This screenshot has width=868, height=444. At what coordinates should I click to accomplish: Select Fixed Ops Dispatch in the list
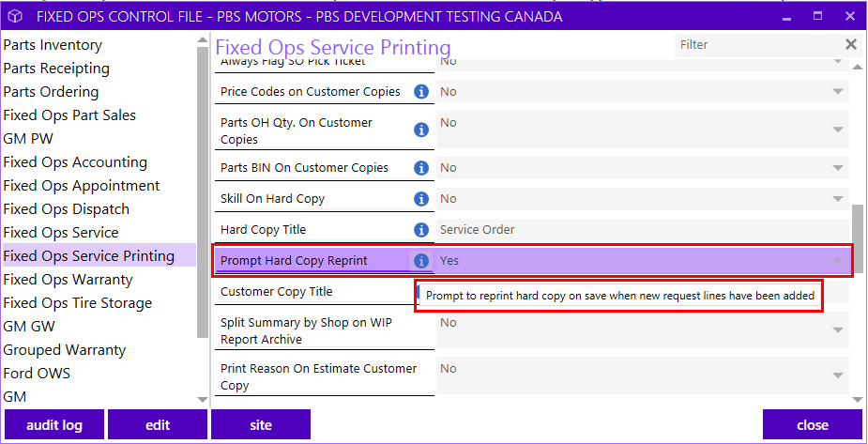[x=66, y=209]
